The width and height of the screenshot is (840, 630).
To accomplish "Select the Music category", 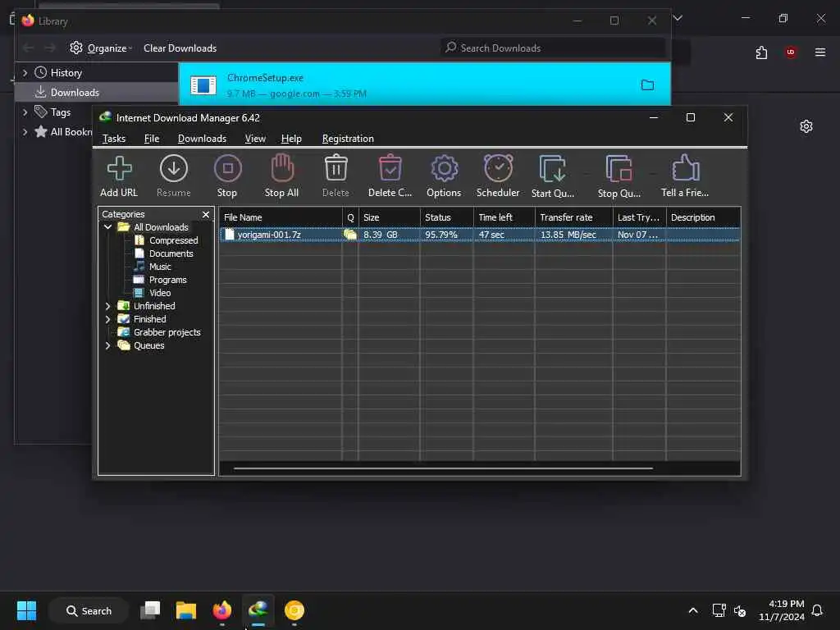I will [x=160, y=267].
